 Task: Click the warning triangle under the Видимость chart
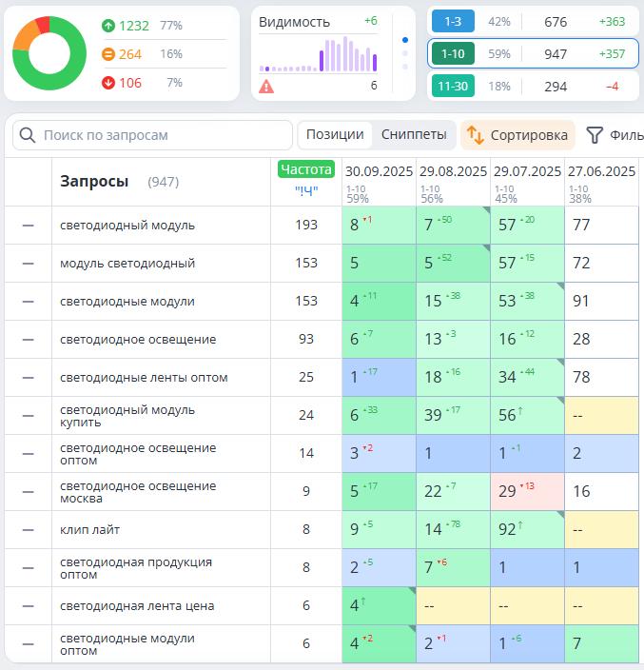(266, 87)
